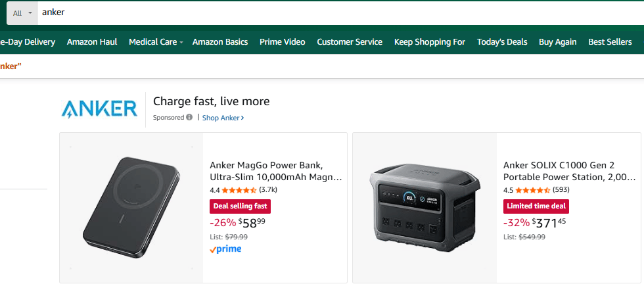Open Anker MagGo Power Bank title link
Image resolution: width=644 pixels, height=288 pixels.
coord(275,171)
